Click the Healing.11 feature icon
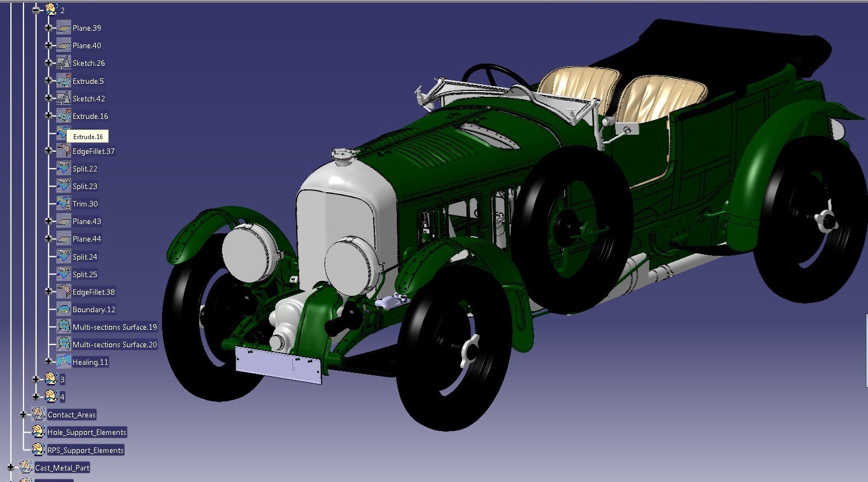The width and height of the screenshot is (868, 482). [64, 361]
